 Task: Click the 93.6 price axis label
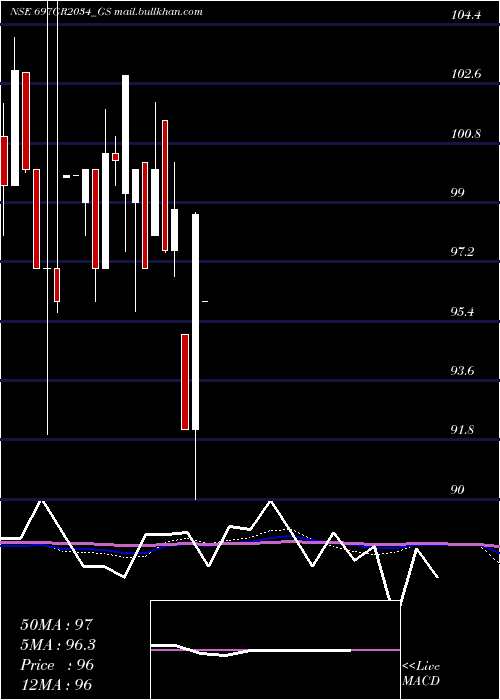462,371
